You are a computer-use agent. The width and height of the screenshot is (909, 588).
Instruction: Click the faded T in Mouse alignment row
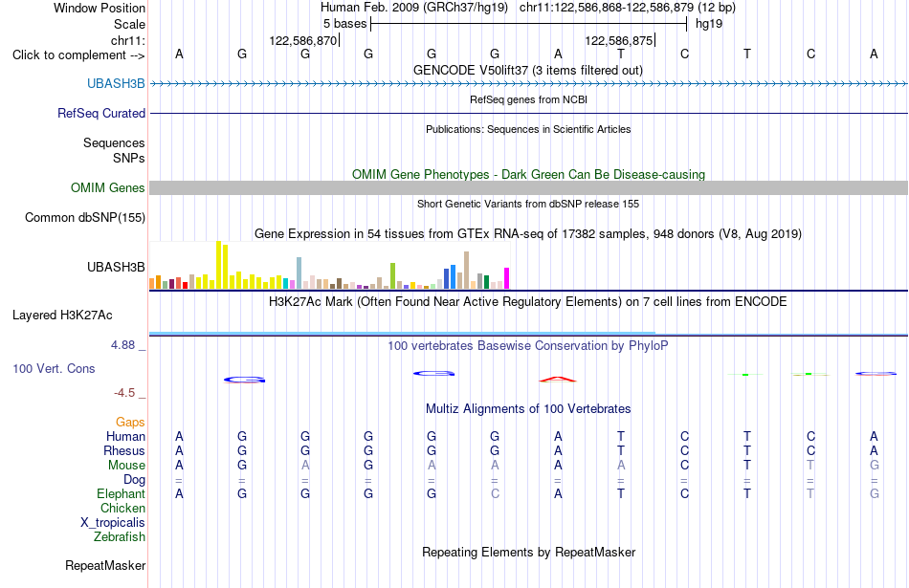click(x=810, y=466)
